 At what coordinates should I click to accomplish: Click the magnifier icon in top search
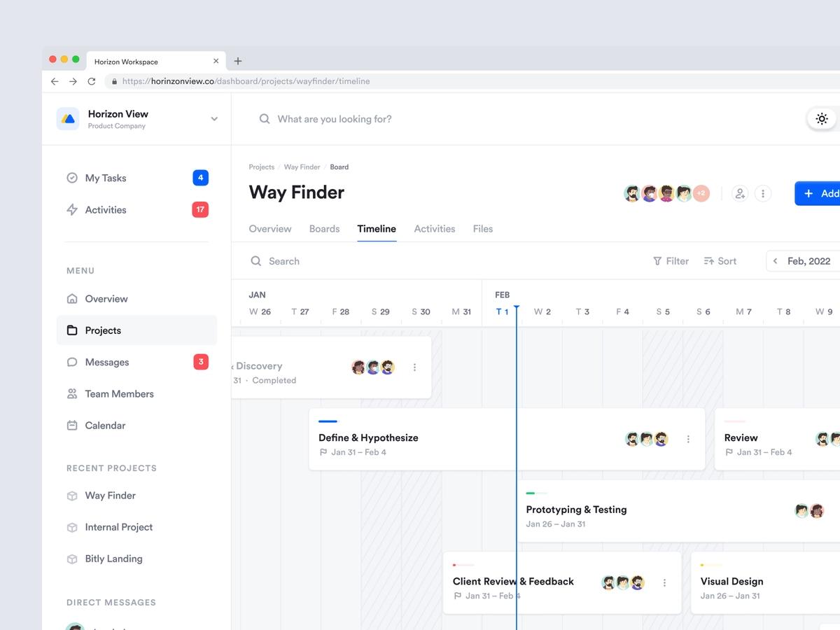tap(265, 119)
